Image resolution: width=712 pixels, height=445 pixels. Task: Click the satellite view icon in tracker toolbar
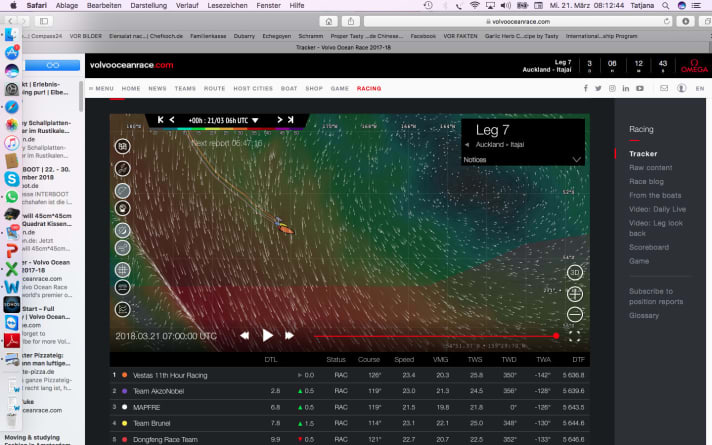coord(122,168)
